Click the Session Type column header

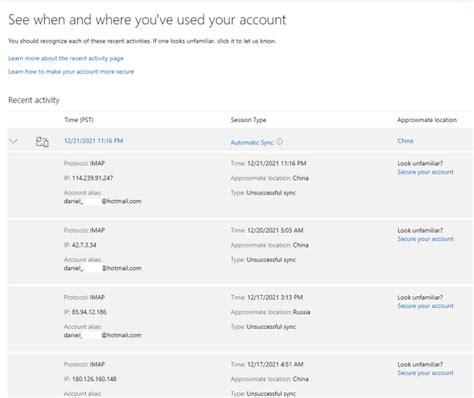coord(248,120)
